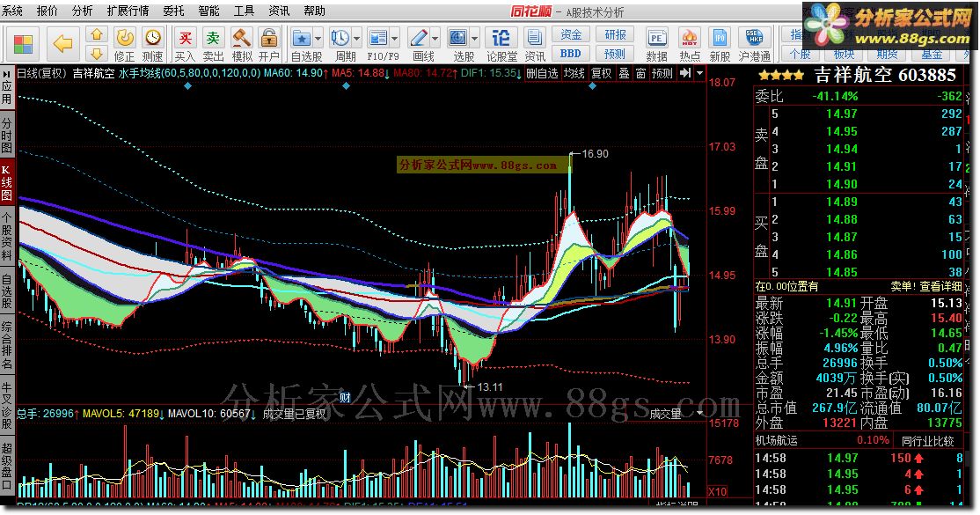Open the 帮助 menu

coord(314,11)
